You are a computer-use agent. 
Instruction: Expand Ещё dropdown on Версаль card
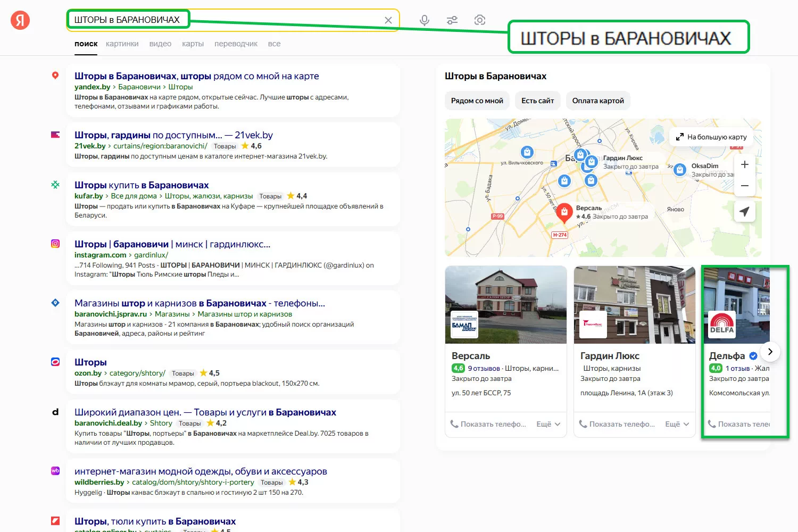(x=548, y=424)
